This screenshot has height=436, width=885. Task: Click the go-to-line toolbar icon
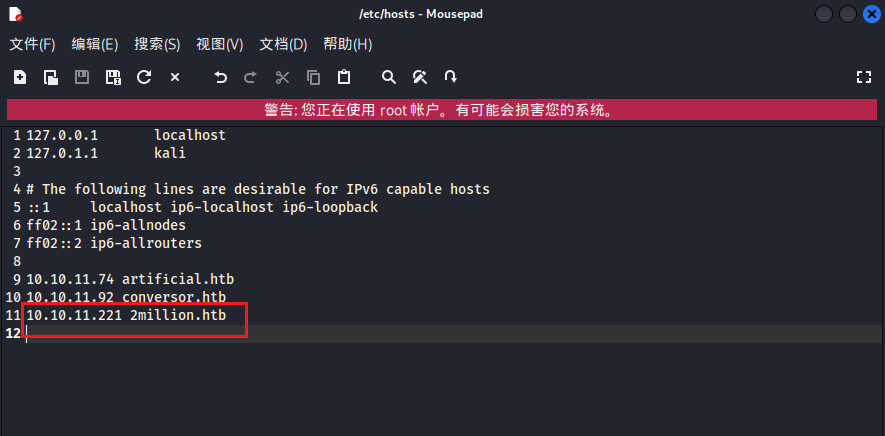[451, 77]
